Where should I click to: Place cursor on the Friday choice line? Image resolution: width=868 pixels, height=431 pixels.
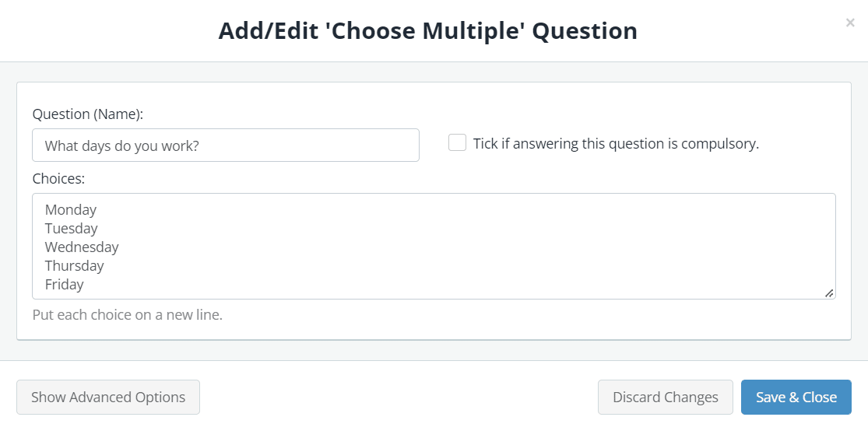click(x=64, y=285)
